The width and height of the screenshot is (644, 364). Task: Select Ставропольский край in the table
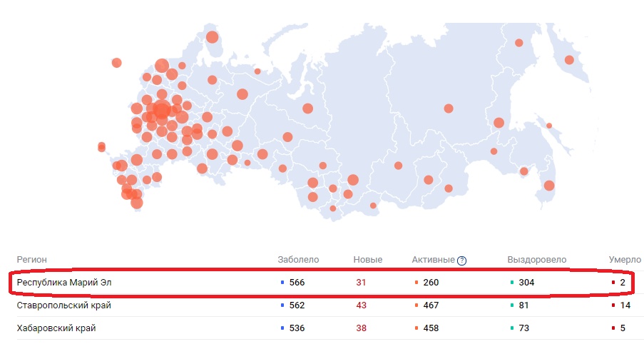pos(63,305)
